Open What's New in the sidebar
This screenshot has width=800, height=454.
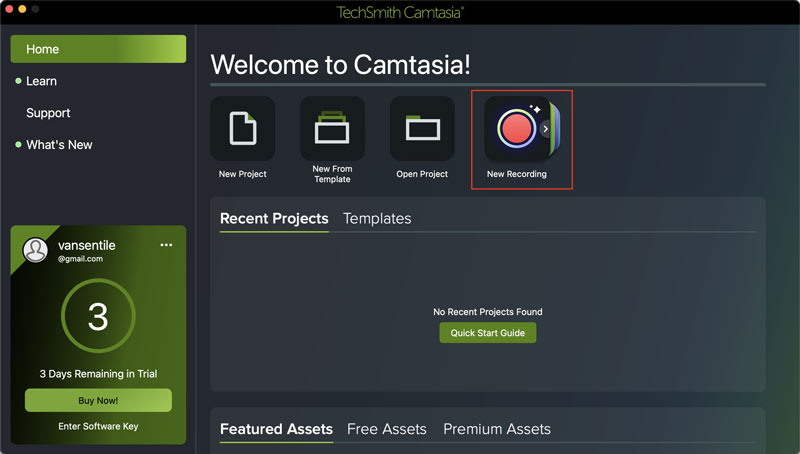(59, 145)
